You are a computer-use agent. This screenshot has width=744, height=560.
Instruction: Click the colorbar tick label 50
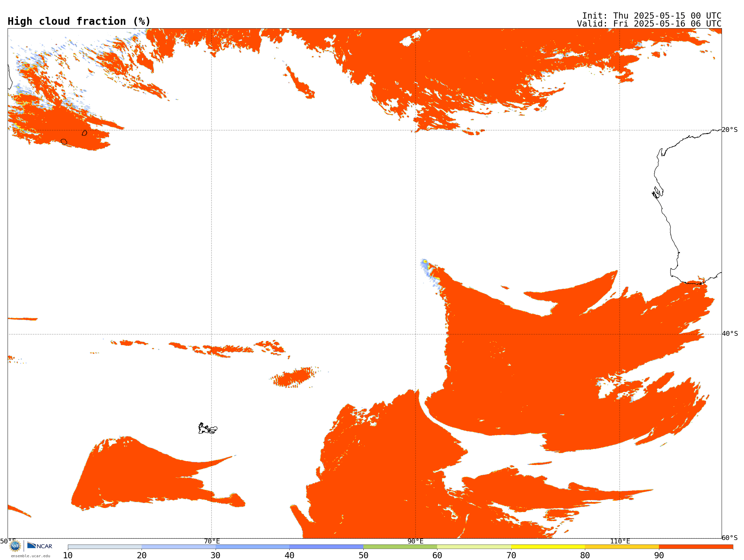click(x=363, y=556)
